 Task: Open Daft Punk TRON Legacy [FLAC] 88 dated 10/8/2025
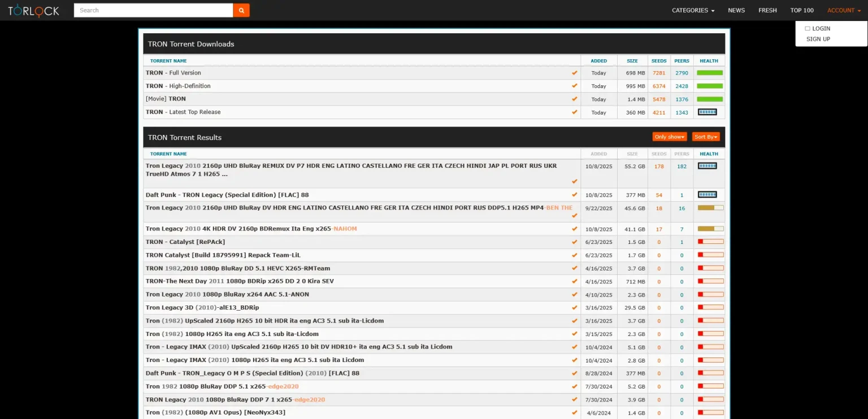227,195
